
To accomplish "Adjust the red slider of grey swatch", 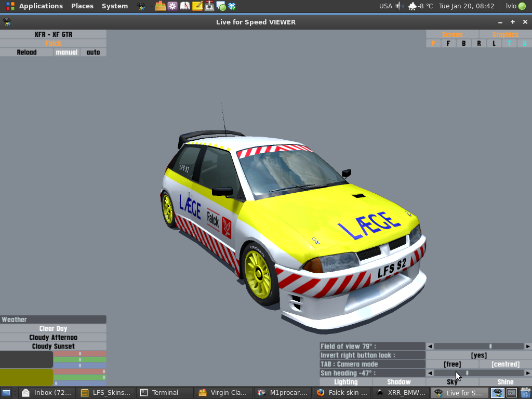I will (x=80, y=353).
